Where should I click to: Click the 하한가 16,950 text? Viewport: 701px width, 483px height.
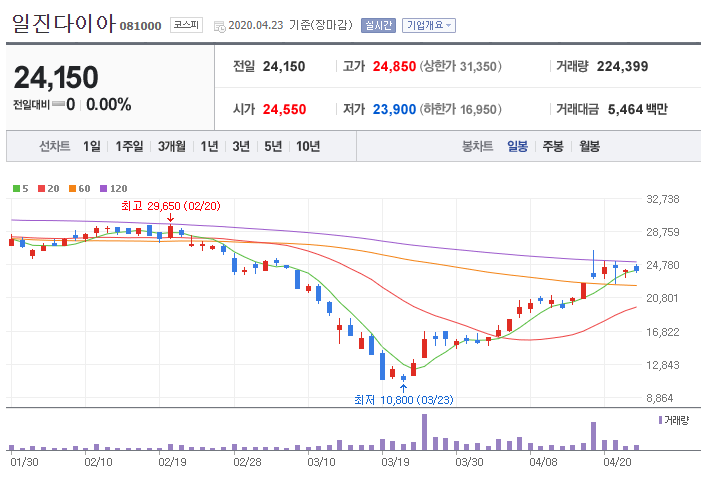[x=460, y=110]
